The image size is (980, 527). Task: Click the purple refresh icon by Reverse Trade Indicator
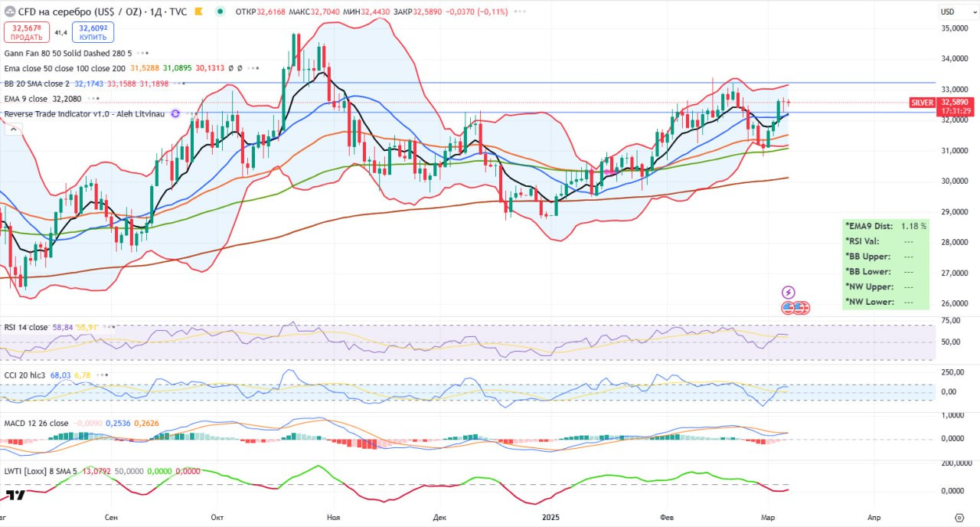[x=175, y=114]
